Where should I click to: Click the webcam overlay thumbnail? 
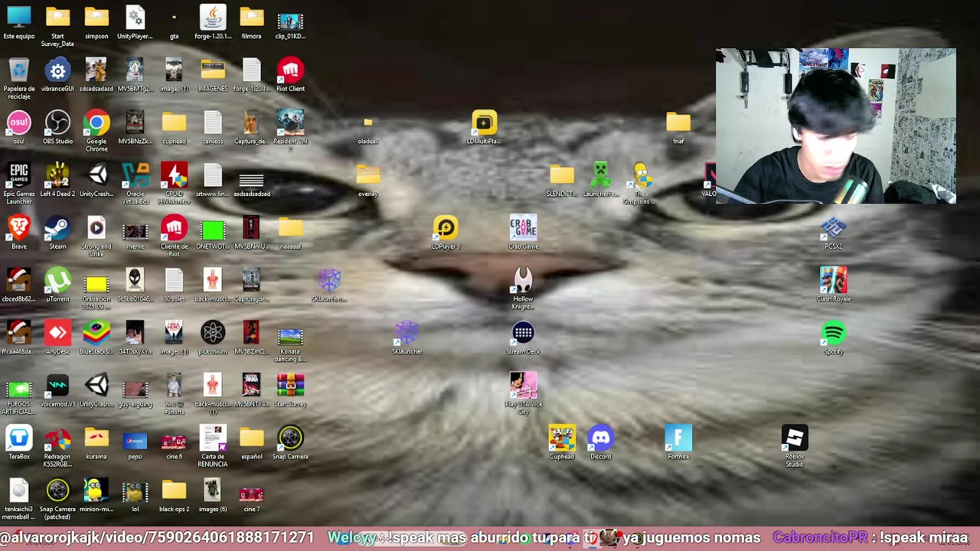(x=836, y=126)
